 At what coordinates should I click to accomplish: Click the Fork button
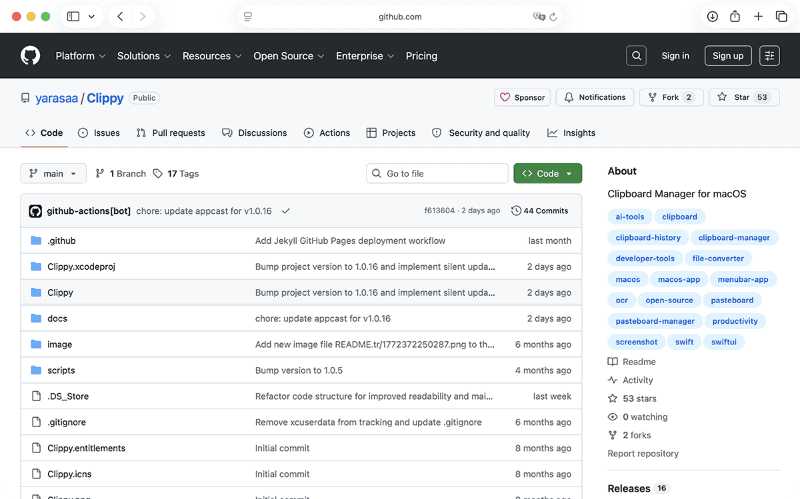click(671, 97)
